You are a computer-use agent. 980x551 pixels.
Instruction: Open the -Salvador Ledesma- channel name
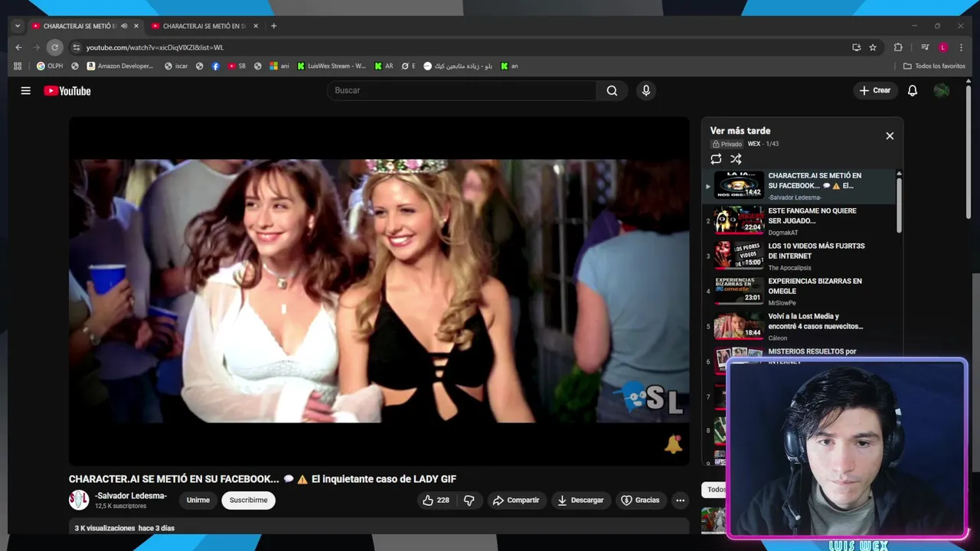(131, 495)
